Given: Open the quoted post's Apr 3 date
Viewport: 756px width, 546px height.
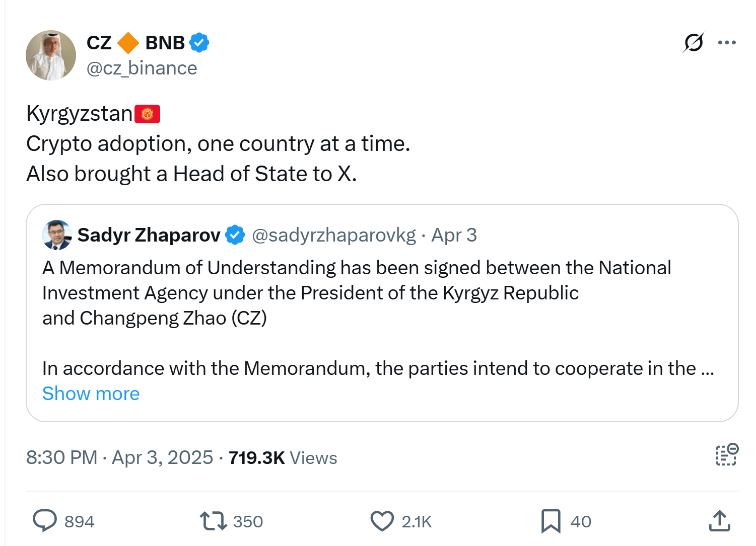Looking at the screenshot, I should coord(454,235).
